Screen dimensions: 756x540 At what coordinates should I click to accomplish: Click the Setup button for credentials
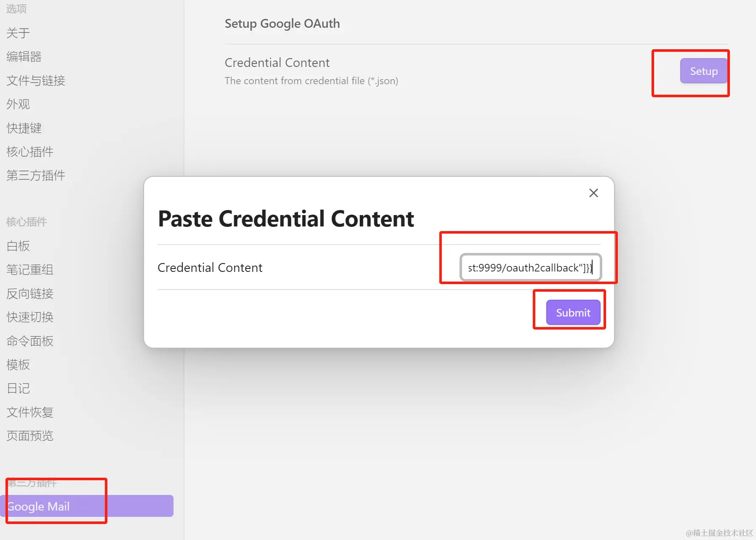(x=703, y=71)
